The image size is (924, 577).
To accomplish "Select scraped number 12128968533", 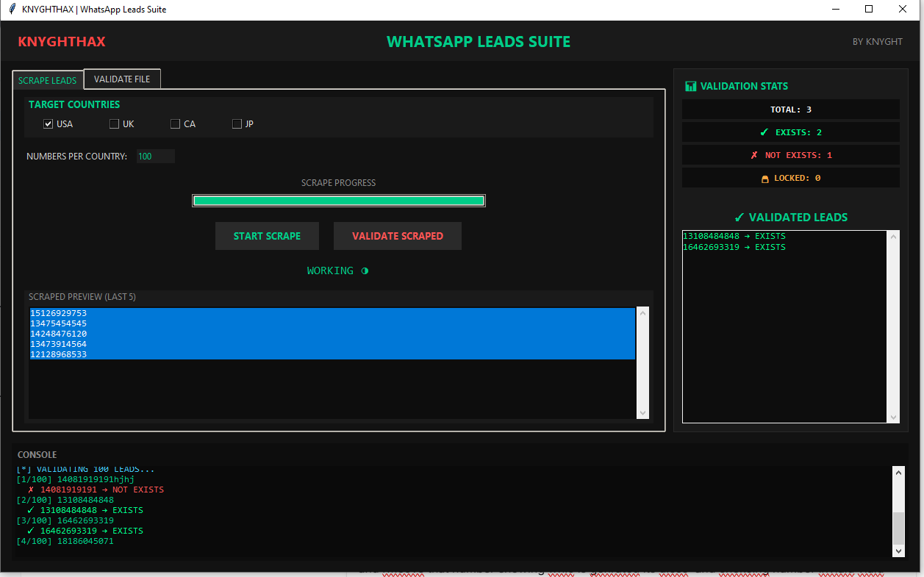I will [x=332, y=354].
